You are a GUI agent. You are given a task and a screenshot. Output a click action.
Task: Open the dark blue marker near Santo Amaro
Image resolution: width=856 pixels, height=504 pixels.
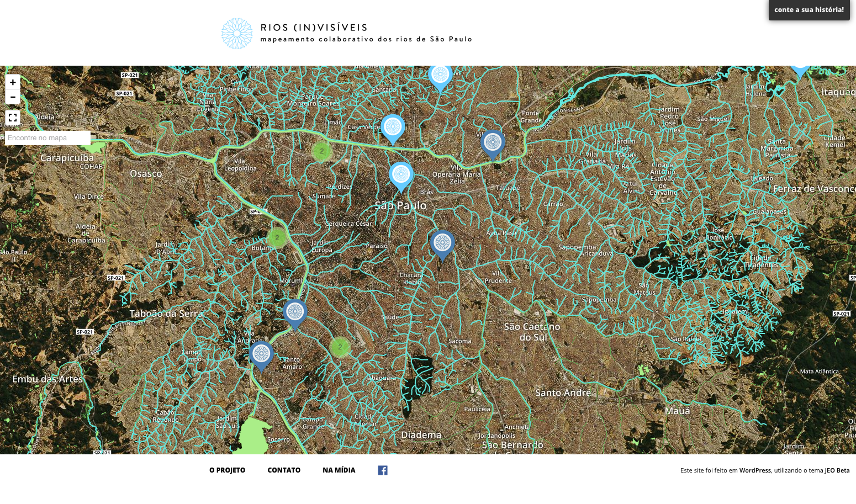pyautogui.click(x=261, y=354)
